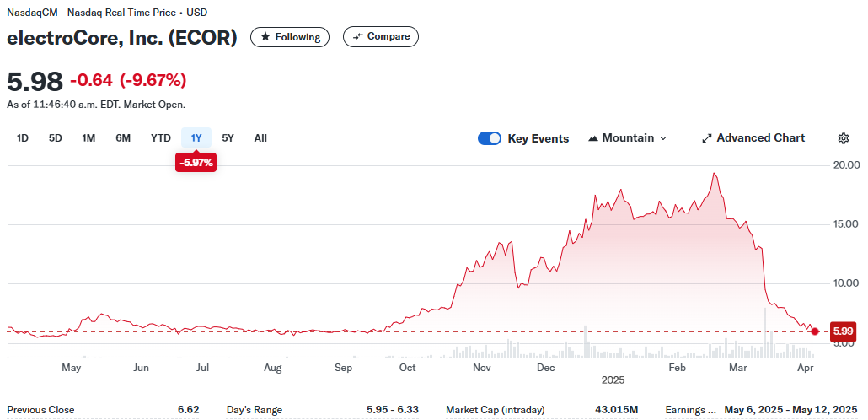Image resolution: width=868 pixels, height=420 pixels.
Task: Click the electroCore, Inc. (ECOR) title
Action: click(122, 37)
